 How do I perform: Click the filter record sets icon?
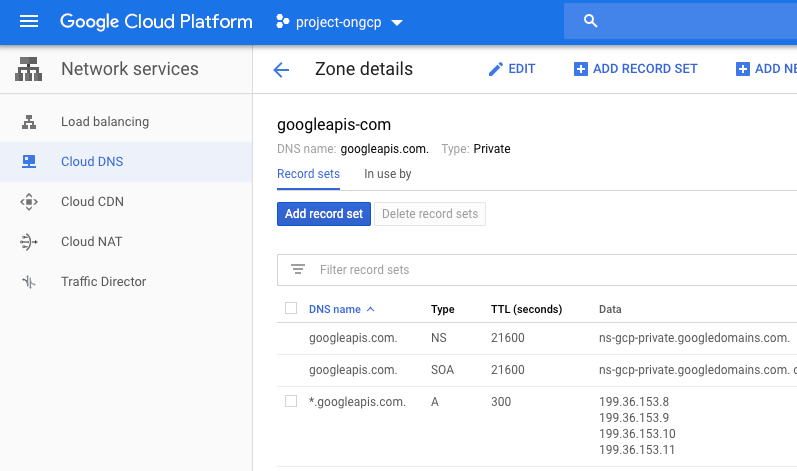(297, 269)
